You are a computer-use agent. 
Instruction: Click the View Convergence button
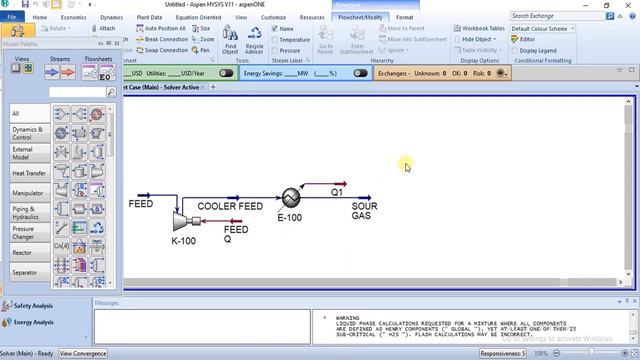pyautogui.click(x=83, y=353)
